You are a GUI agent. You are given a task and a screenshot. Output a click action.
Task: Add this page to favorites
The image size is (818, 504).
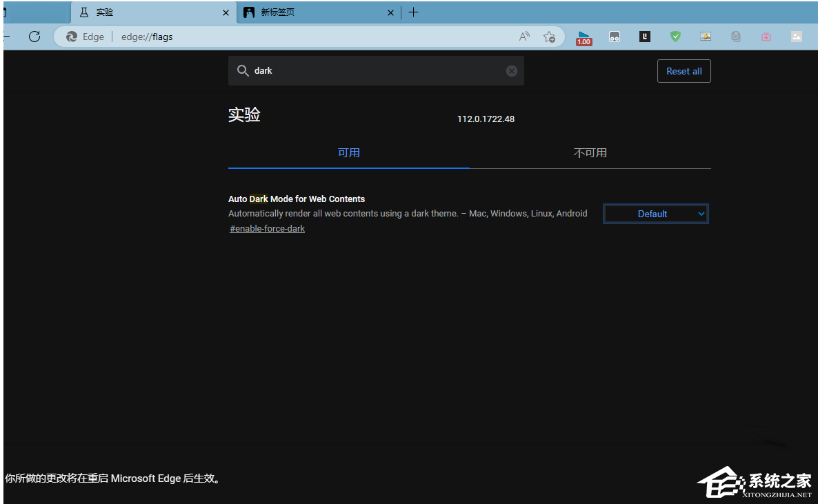click(550, 37)
